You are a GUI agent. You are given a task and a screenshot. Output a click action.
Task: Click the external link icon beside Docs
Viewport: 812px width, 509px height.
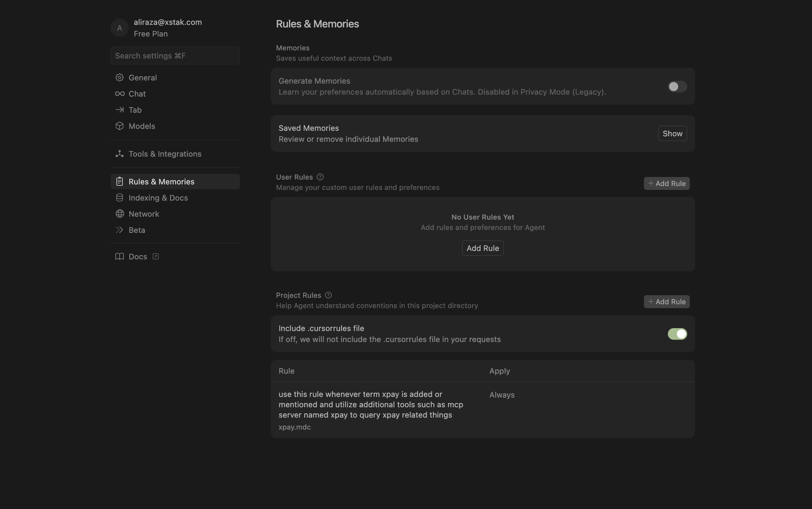point(155,256)
